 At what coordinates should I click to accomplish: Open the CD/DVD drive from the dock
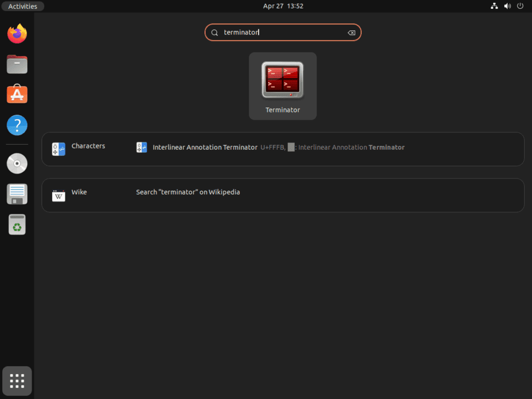17,163
